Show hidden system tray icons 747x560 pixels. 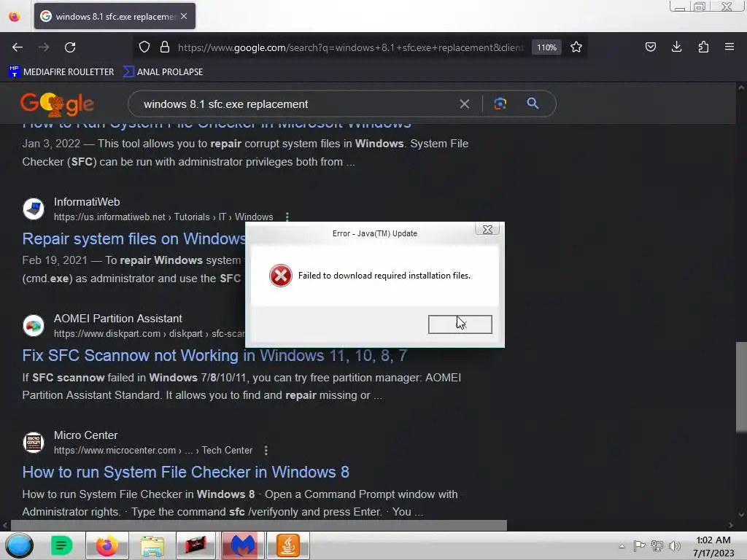[622, 546]
